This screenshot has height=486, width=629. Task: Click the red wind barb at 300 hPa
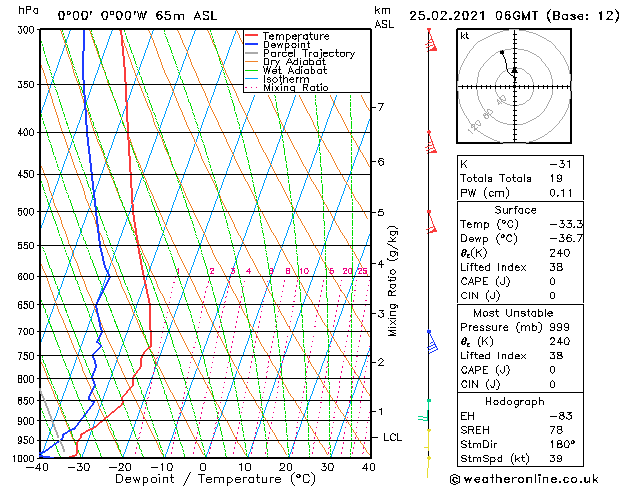(x=431, y=40)
